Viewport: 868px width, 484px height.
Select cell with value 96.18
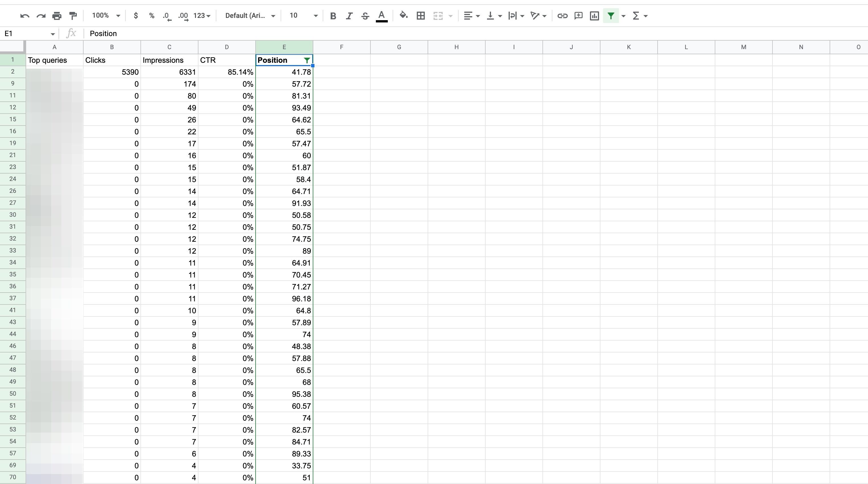click(x=284, y=299)
